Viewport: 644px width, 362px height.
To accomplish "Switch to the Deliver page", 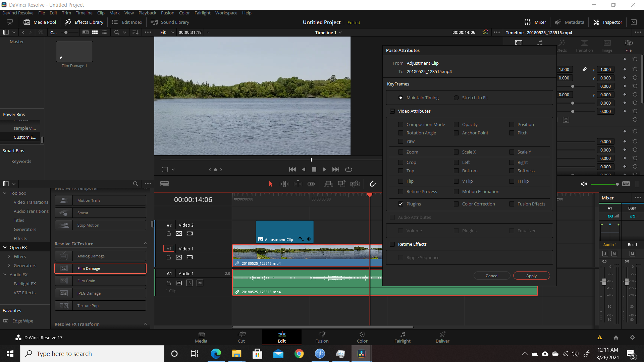I will pyautogui.click(x=442, y=337).
